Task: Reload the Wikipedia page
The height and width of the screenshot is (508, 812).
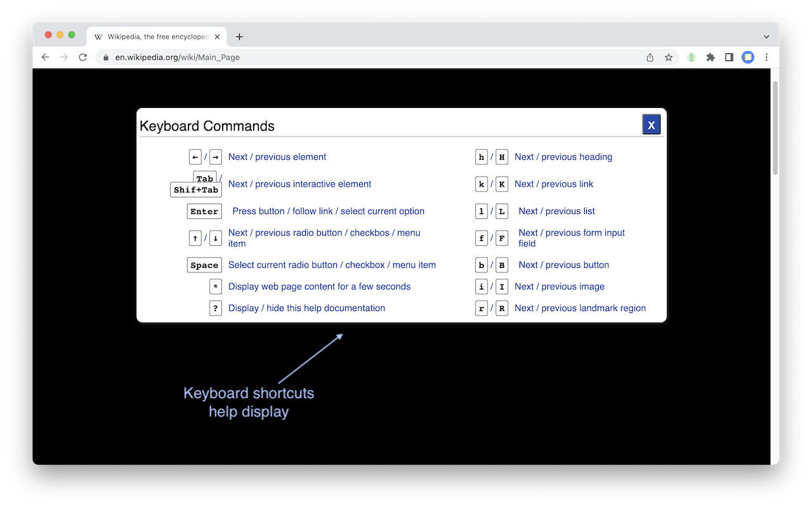Action: point(82,57)
